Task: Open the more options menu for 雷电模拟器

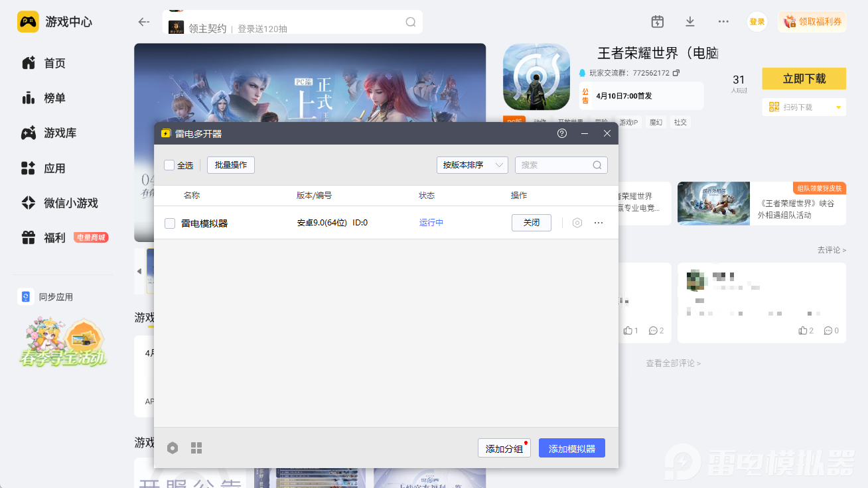Action: pos(599,222)
